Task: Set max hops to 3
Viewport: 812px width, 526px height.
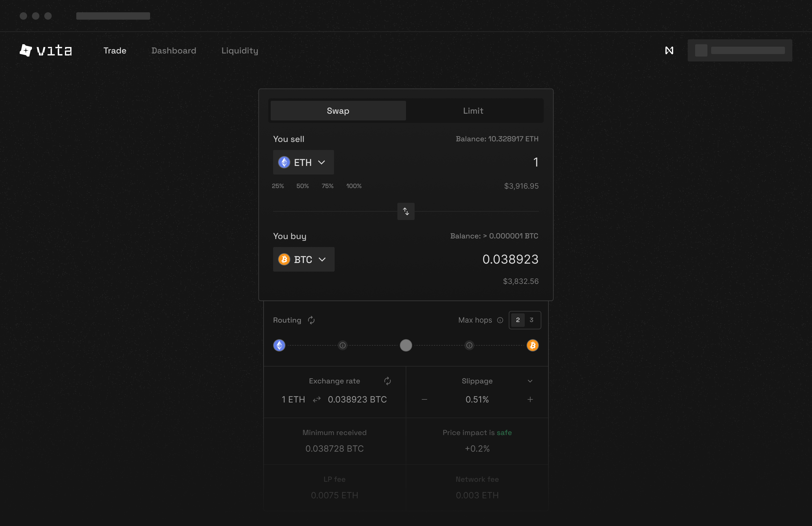Action: pos(531,320)
